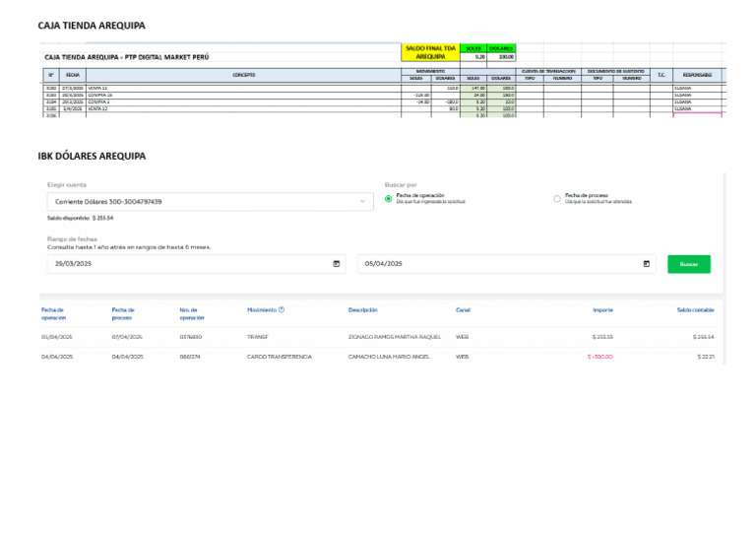Viewport: 756px width, 536px height.
Task: Sort by Fecha de operación column header
Action: [54, 314]
